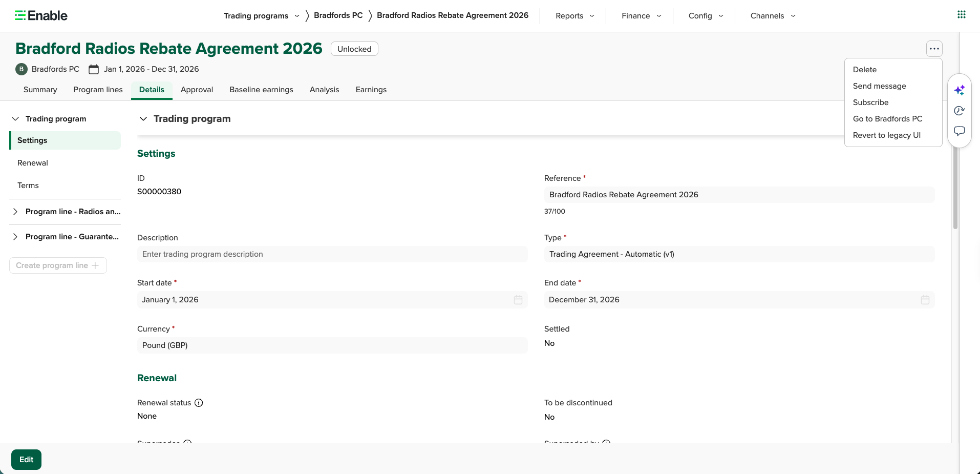Click the Edit button
Image resolution: width=980 pixels, height=474 pixels.
(26, 460)
